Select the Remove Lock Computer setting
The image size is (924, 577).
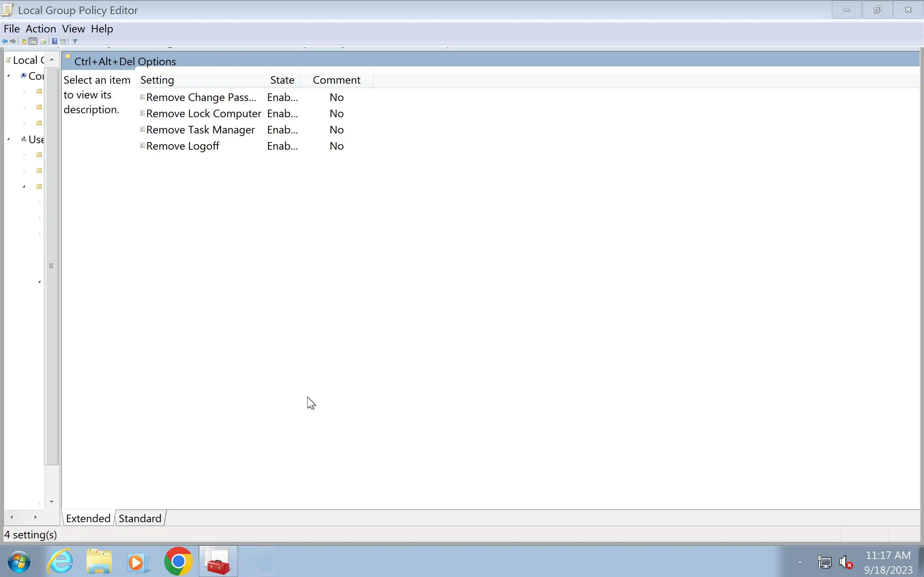(204, 114)
